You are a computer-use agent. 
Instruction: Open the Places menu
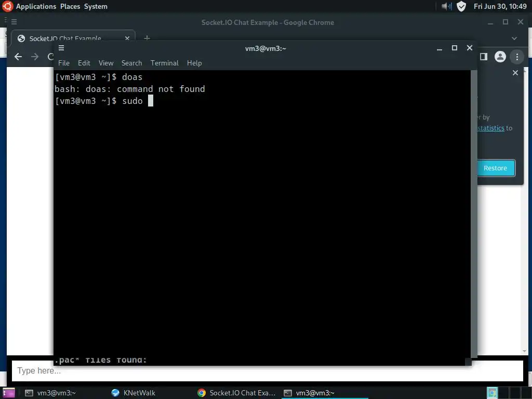70,6
